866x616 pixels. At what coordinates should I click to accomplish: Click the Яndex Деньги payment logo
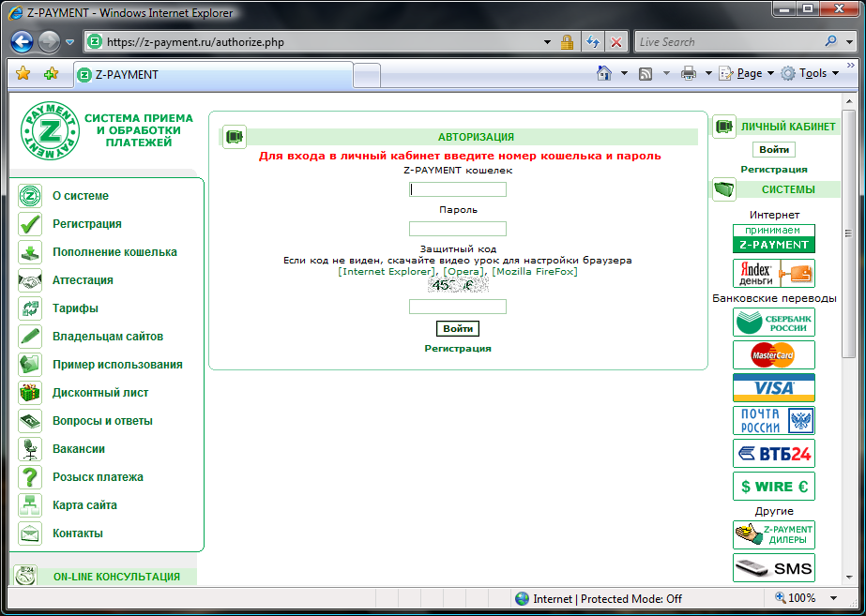[x=774, y=273]
